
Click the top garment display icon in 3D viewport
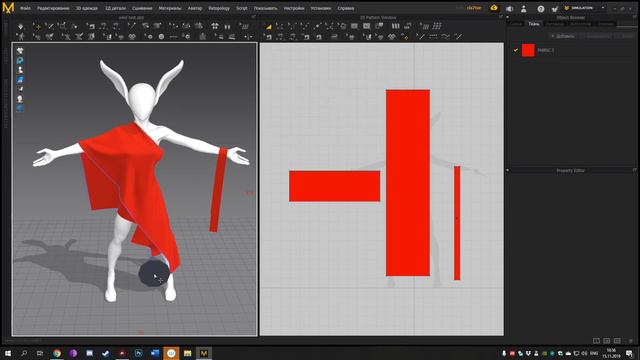20,51
